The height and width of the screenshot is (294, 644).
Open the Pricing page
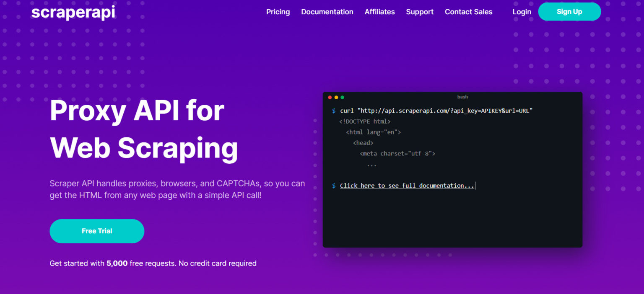(278, 12)
